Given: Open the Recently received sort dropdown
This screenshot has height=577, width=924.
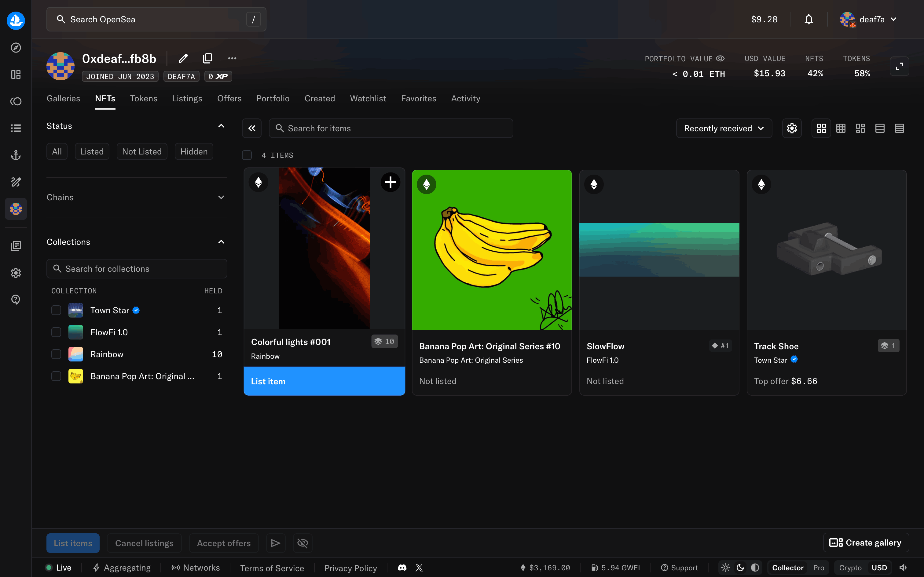Looking at the screenshot, I should 724,128.
